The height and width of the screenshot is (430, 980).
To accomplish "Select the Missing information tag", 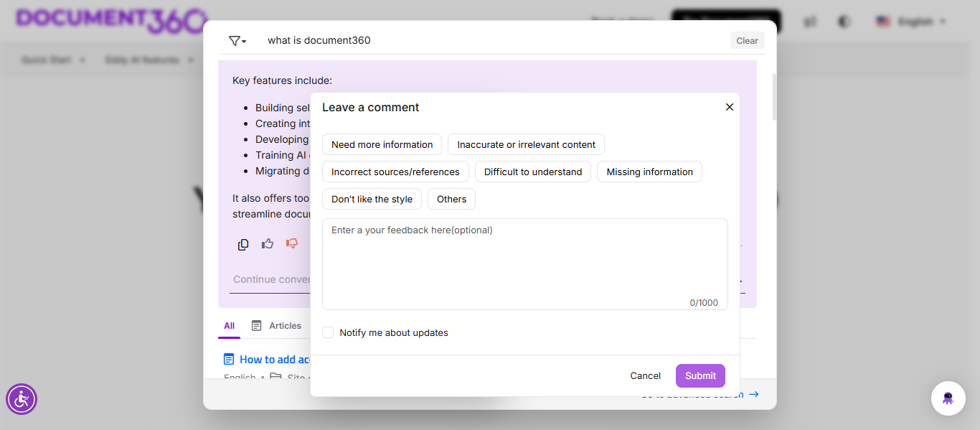I will (x=649, y=172).
